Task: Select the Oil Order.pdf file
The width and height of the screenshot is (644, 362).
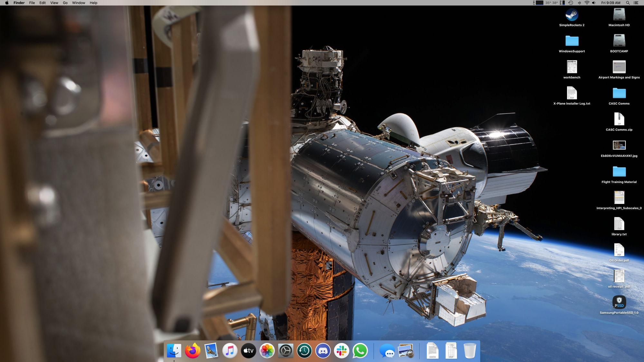Action: [619, 250]
